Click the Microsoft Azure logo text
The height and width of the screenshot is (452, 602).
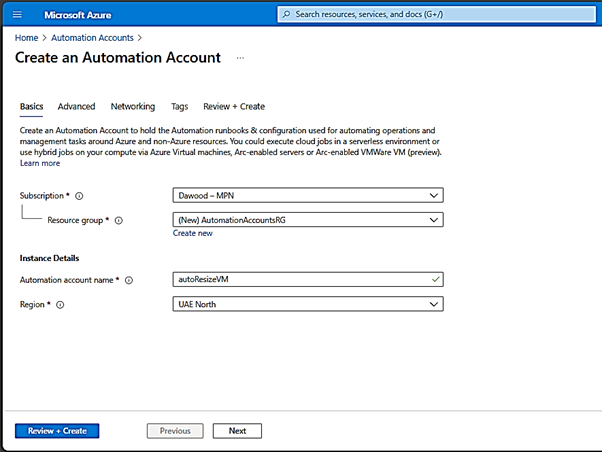78,15
